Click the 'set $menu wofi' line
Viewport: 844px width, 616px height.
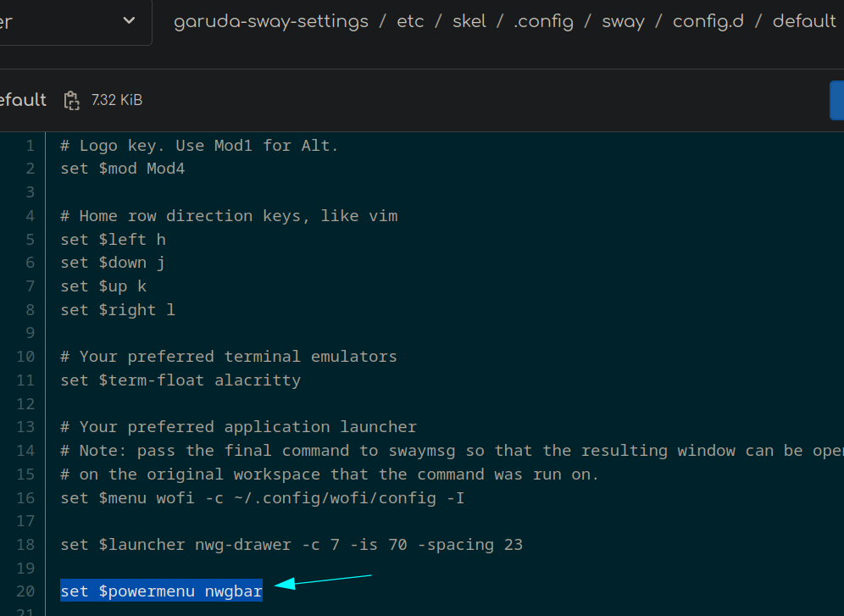coord(262,497)
